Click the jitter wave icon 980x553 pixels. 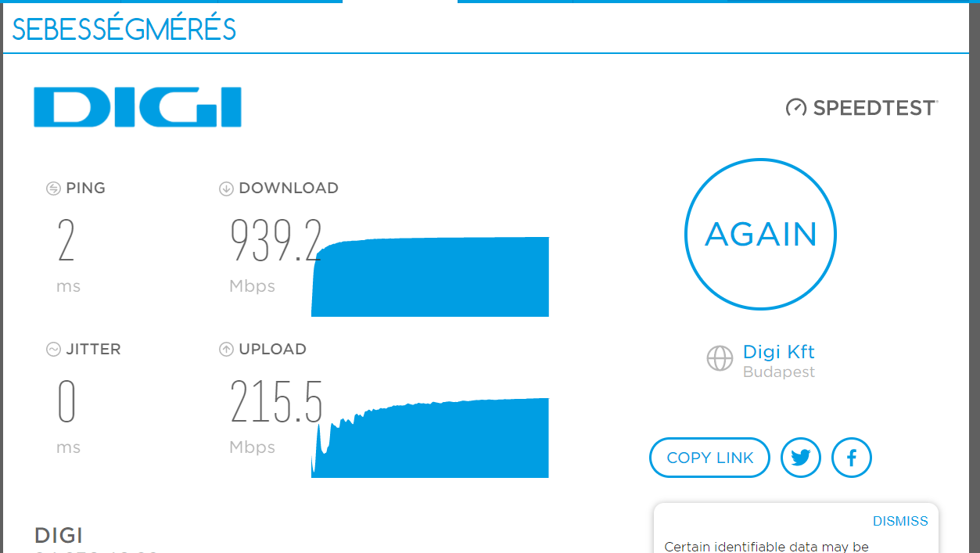pos(53,350)
